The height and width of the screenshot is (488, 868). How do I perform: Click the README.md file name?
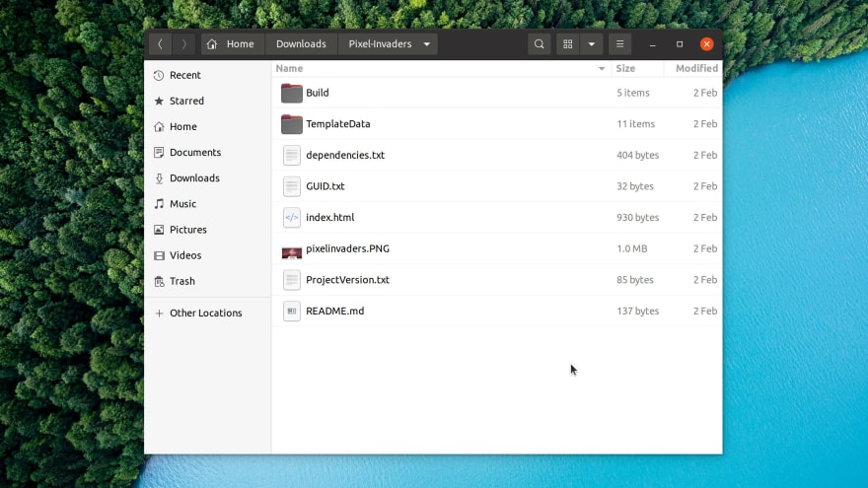[x=335, y=311]
